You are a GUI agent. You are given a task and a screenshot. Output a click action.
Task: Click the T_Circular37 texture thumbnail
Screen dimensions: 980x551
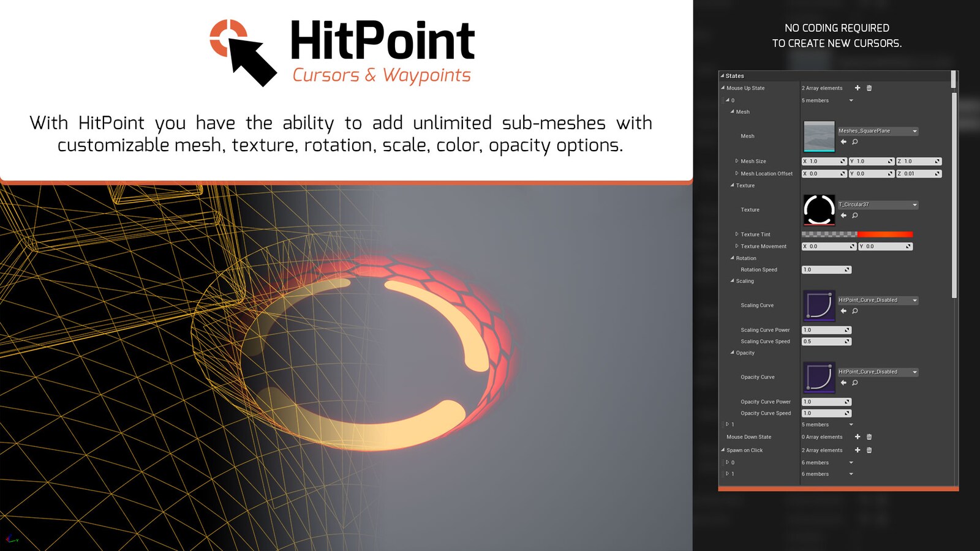point(820,209)
